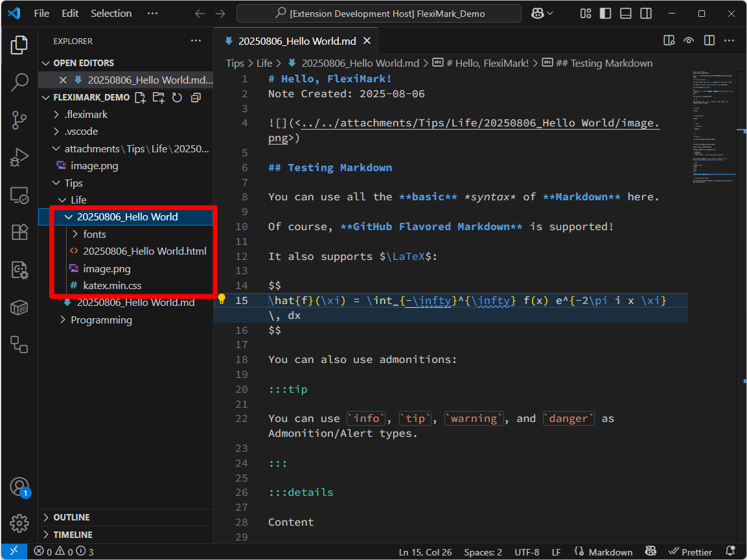Collapse the OPEN EDITORS section
Image resolution: width=747 pixels, height=560 pixels.
point(126,63)
